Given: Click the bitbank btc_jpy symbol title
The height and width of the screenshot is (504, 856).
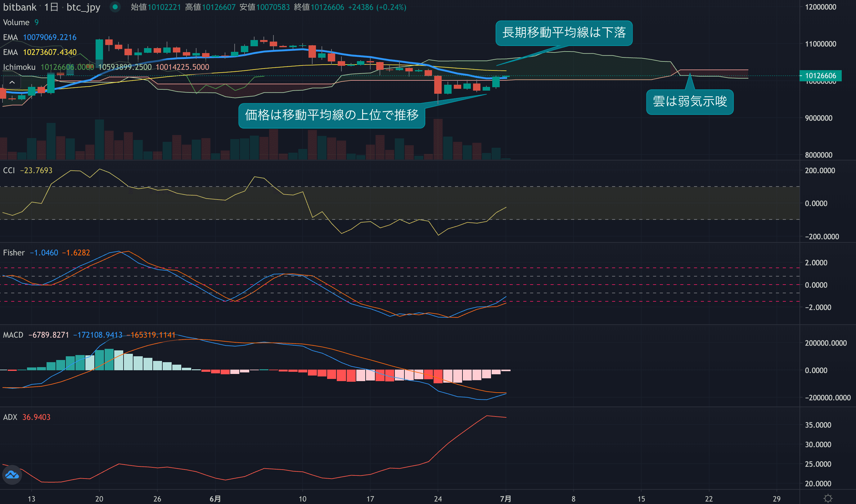Looking at the screenshot, I should coord(52,7).
